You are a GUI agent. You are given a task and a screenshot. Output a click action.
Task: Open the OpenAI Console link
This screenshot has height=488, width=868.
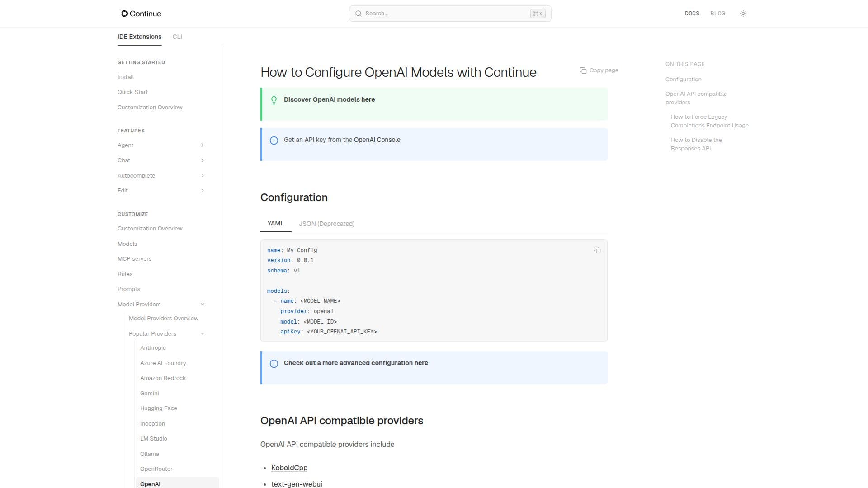click(377, 140)
